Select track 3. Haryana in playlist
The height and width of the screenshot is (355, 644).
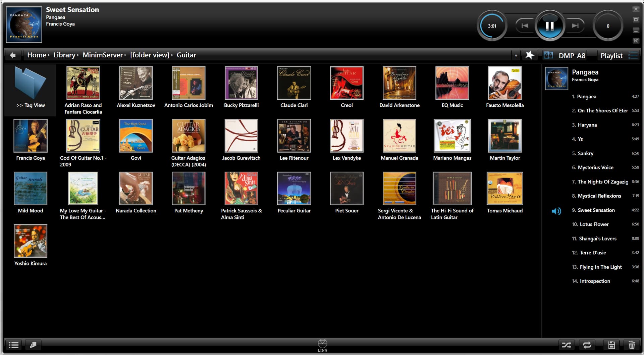[x=592, y=125]
